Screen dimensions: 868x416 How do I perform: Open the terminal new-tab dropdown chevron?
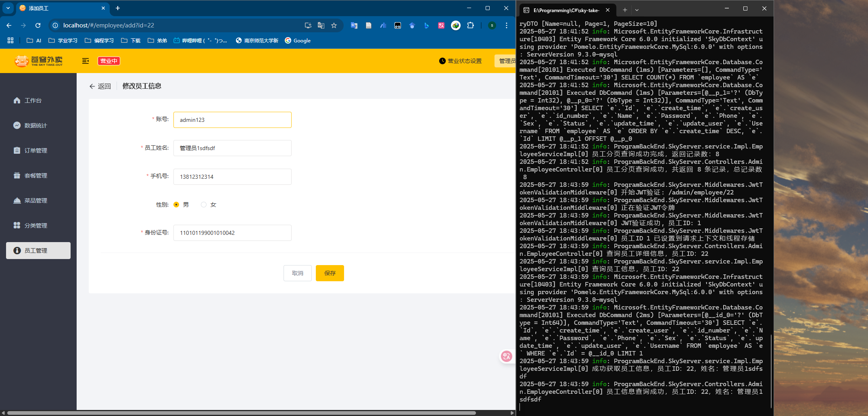(x=637, y=10)
